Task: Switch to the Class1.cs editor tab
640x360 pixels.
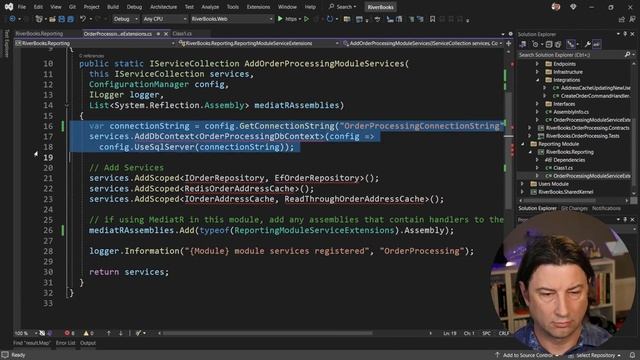Action: (x=182, y=34)
